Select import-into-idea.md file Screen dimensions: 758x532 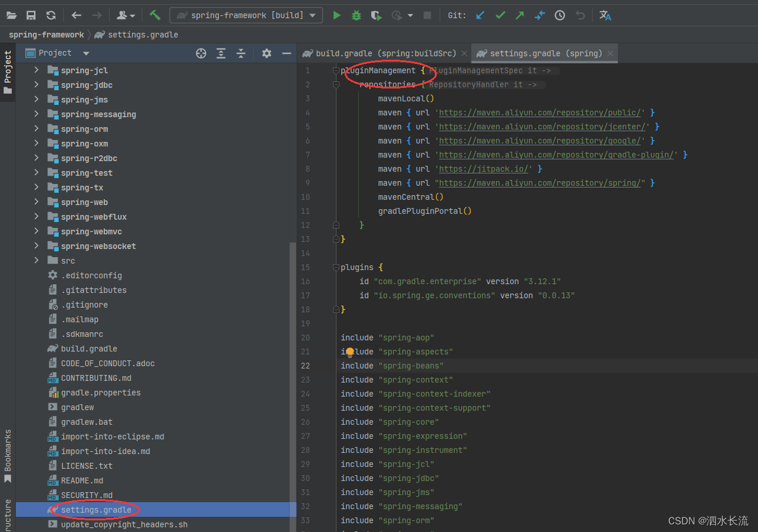tap(106, 451)
